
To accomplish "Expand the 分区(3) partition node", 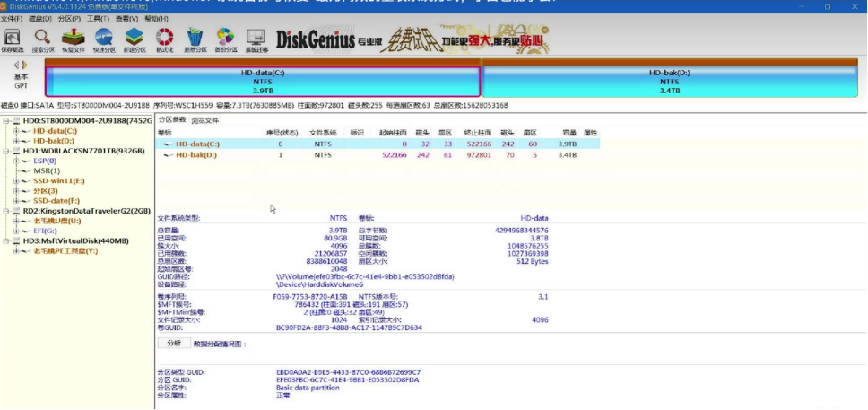I will pyautogui.click(x=16, y=190).
